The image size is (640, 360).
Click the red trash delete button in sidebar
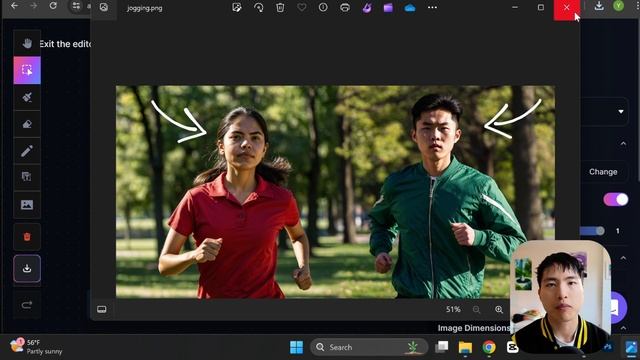click(27, 237)
